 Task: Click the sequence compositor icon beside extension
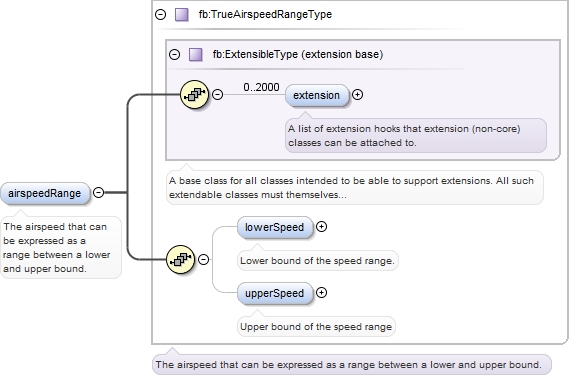pos(194,94)
